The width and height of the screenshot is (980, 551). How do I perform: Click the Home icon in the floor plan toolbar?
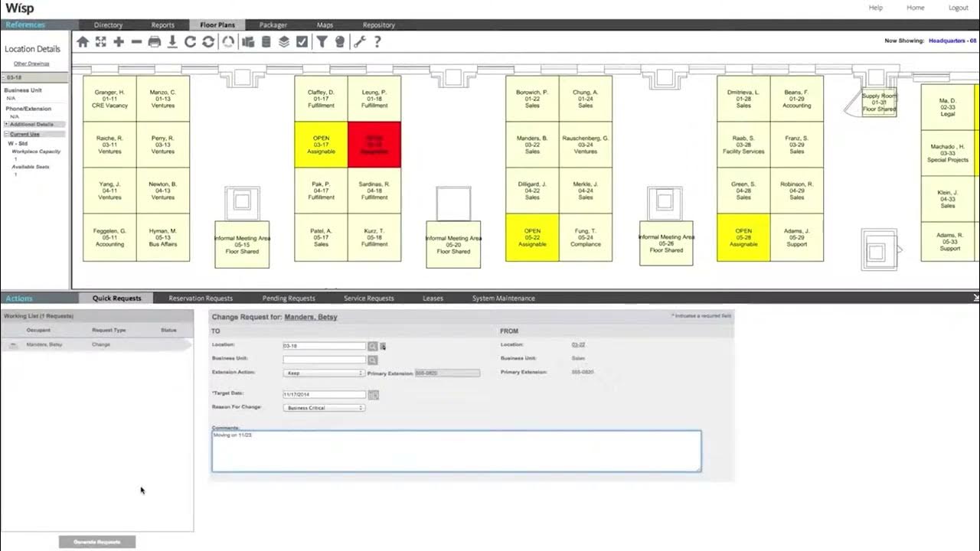83,42
